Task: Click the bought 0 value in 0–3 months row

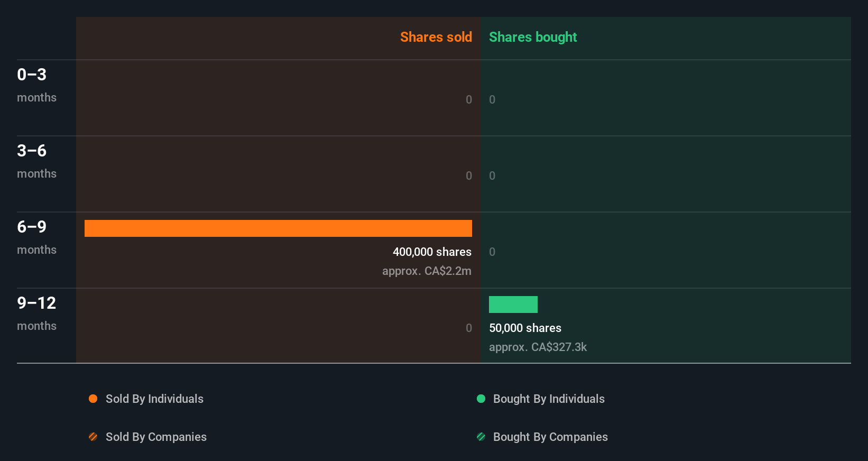Action: pos(492,99)
